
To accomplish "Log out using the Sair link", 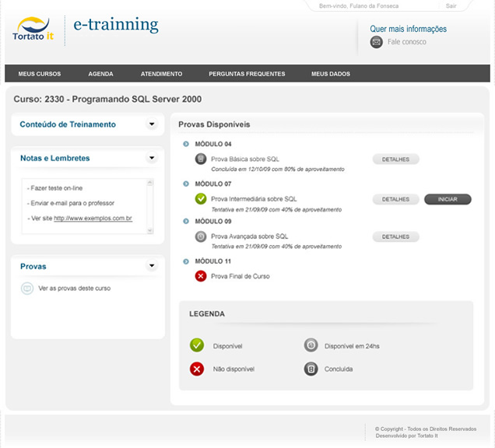I will click(451, 6).
